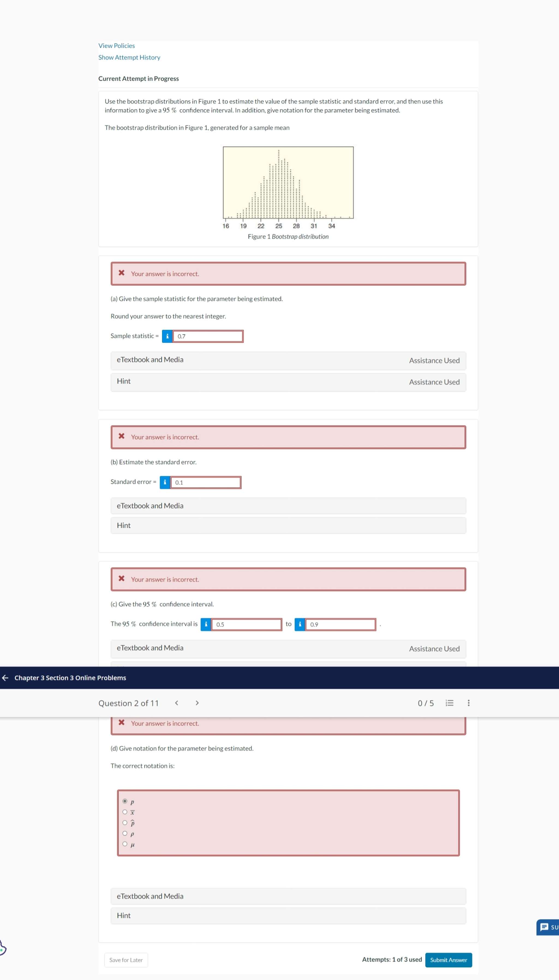The width and height of the screenshot is (559, 980).
Task: Go back using Chapter 3 arrow icon
Action: click(5, 678)
